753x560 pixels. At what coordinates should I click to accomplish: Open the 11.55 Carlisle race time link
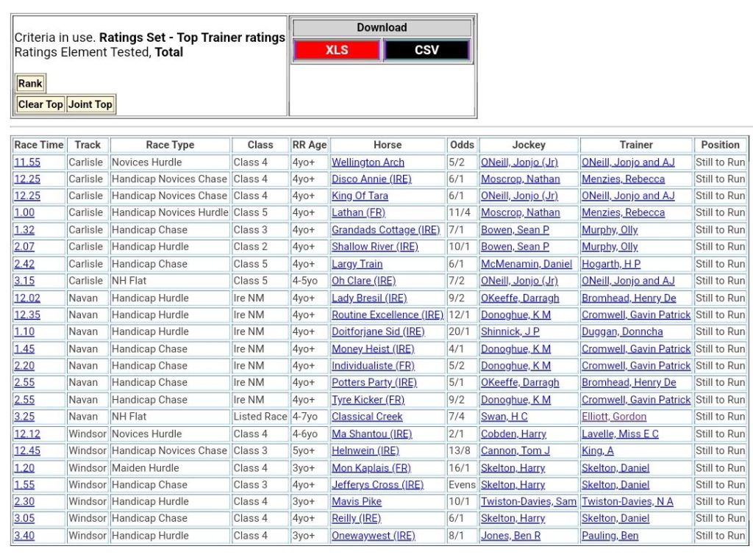27,162
